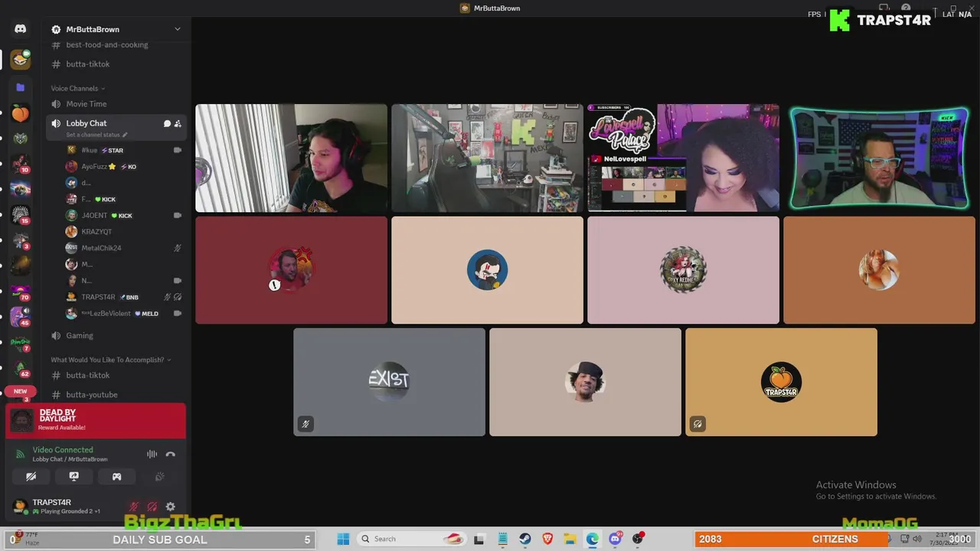Focus TRAPST4R peach avatar tile
980x551 pixels.
pos(781,383)
